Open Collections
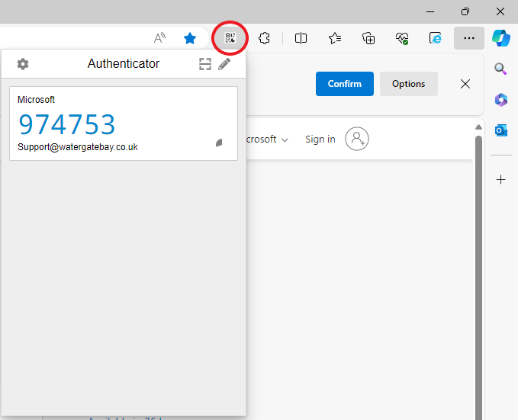The height and width of the screenshot is (420, 518). coord(368,38)
